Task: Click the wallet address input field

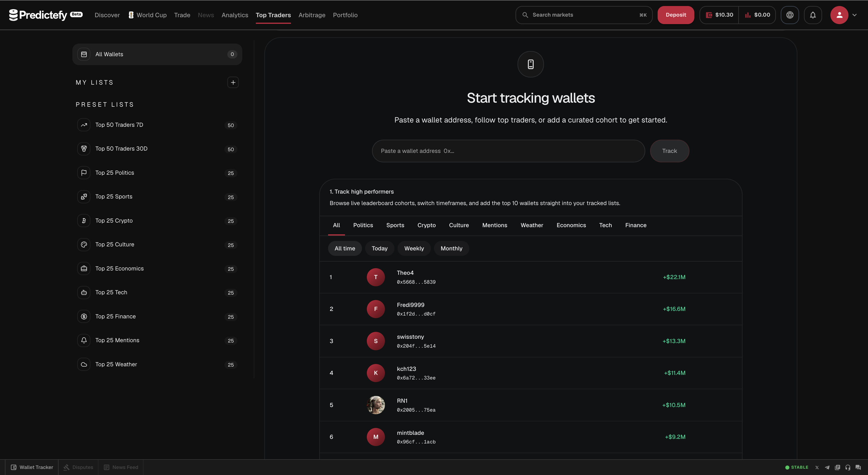Action: point(508,151)
